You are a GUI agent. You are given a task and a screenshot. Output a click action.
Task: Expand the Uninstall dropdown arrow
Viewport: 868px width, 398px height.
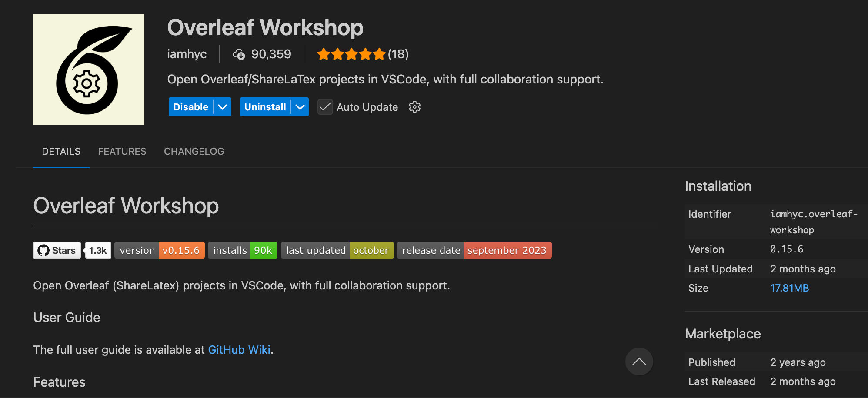tap(300, 107)
